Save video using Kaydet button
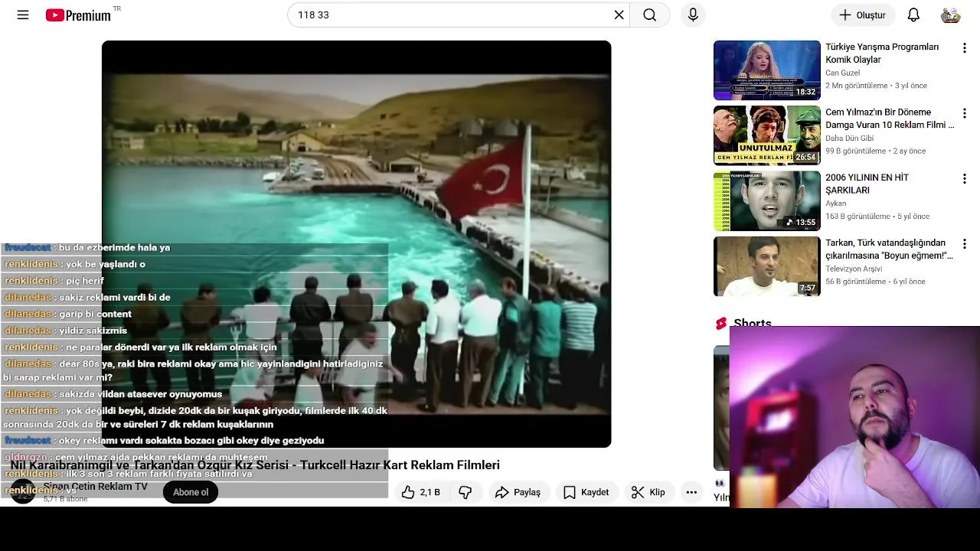The height and width of the screenshot is (551, 980). 586,493
